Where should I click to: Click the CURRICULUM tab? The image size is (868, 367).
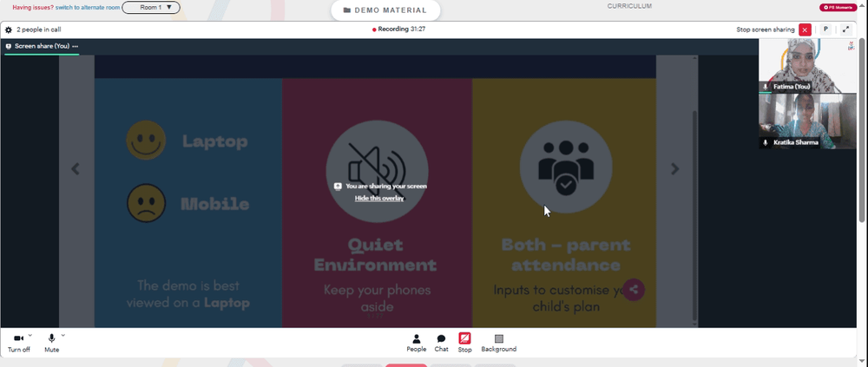point(629,6)
